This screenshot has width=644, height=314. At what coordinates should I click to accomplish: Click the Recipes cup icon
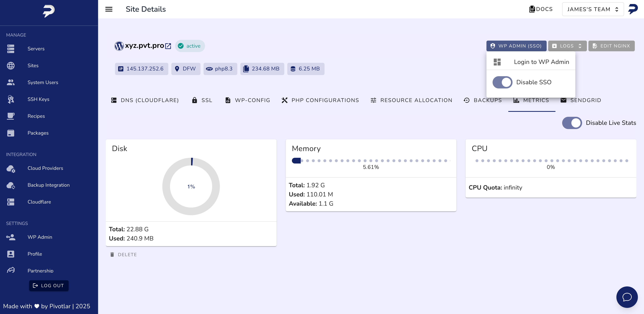[x=11, y=116]
